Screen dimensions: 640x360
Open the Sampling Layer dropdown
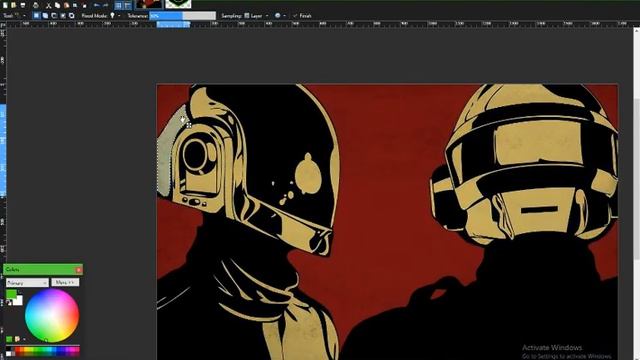point(256,16)
